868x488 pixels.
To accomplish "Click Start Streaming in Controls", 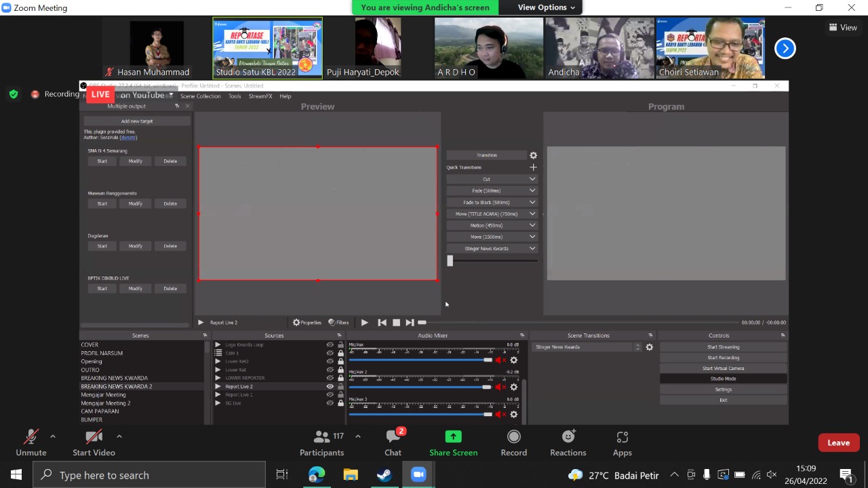I will tap(723, 347).
